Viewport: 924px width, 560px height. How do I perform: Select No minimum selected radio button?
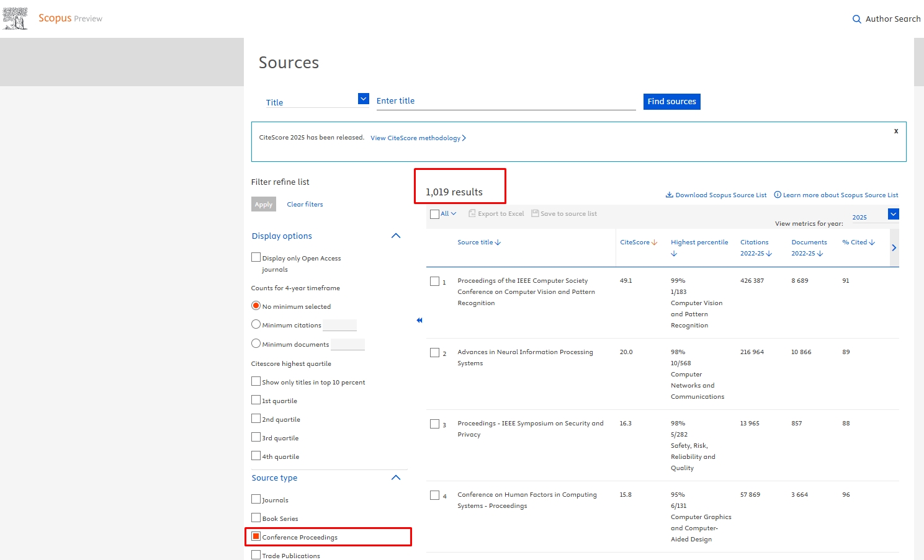tap(256, 306)
